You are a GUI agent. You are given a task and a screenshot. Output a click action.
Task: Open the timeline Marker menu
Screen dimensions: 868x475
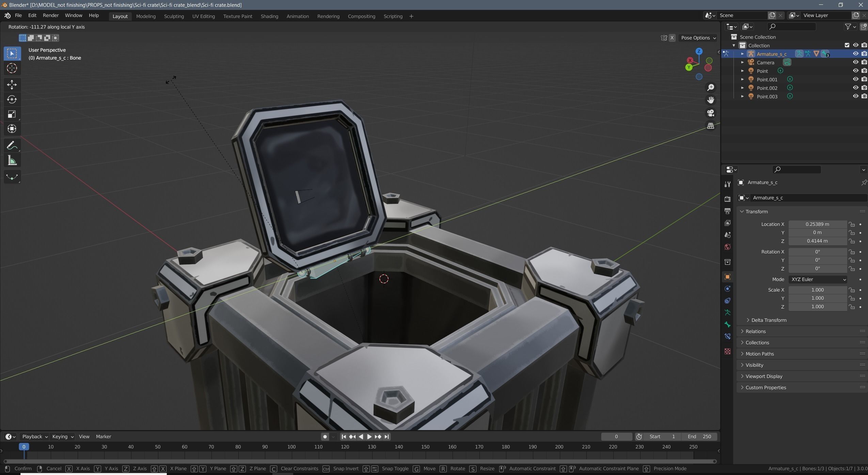point(104,437)
